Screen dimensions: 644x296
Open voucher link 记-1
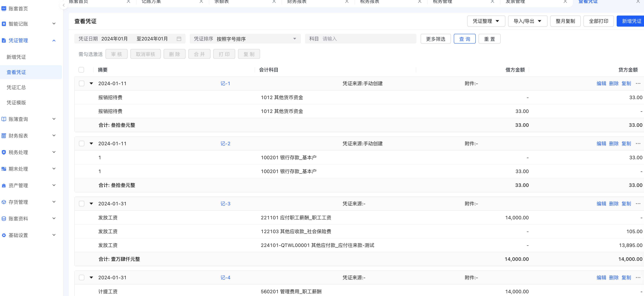coord(225,83)
